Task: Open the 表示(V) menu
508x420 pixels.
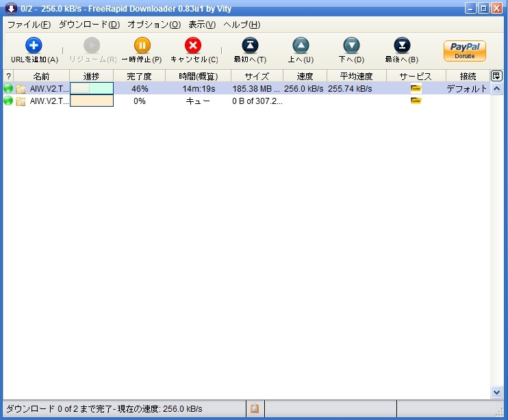Action: click(x=202, y=25)
